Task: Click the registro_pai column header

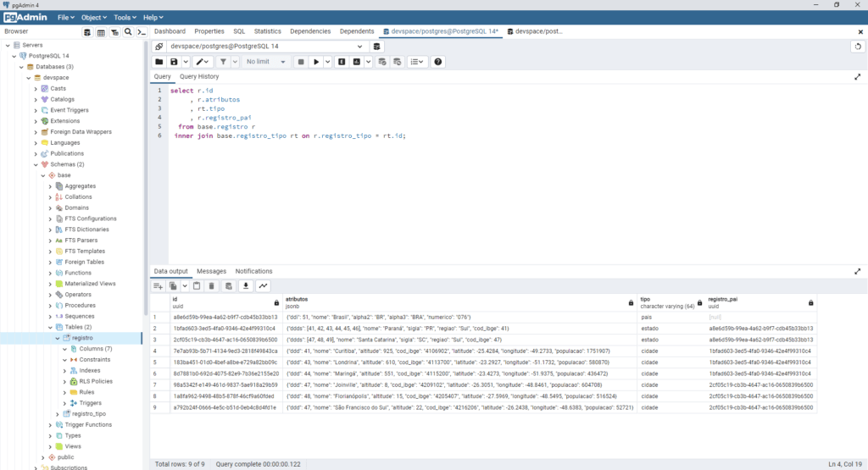Action: coord(760,302)
